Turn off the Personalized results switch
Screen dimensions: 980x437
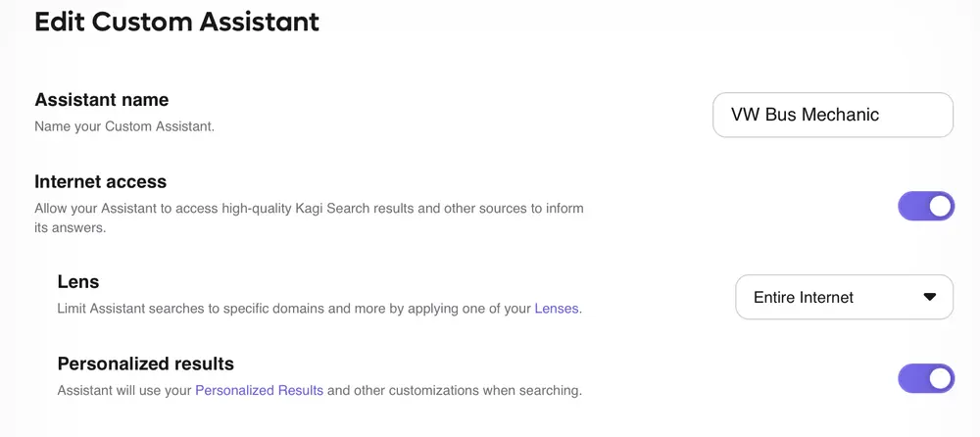(925, 378)
